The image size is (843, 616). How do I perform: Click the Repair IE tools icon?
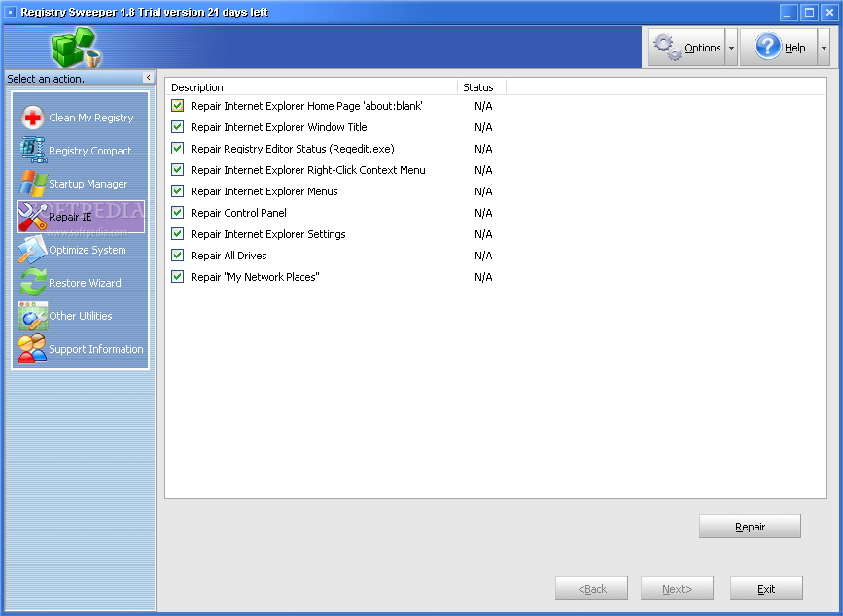point(33,217)
